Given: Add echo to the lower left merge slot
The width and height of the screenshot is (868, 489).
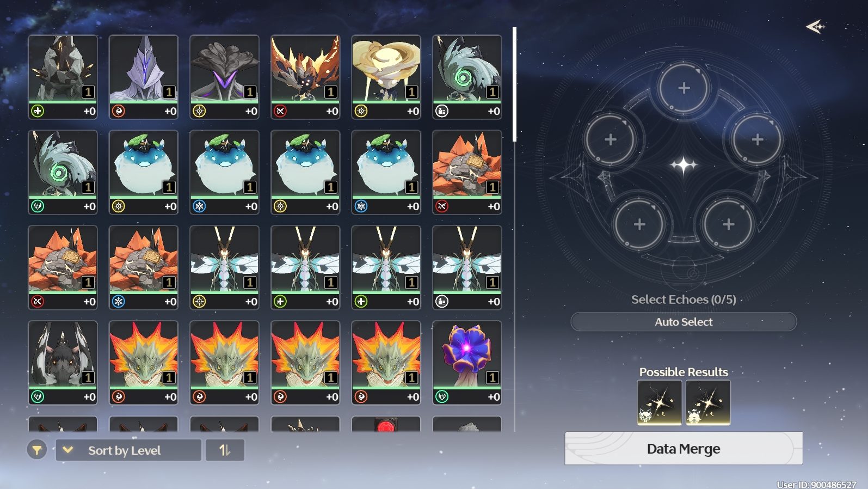Looking at the screenshot, I should (639, 224).
